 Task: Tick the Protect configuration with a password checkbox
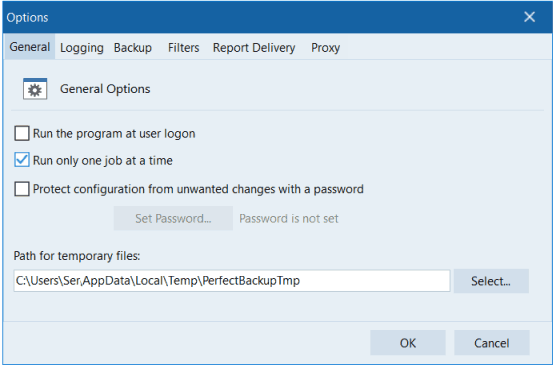(22, 189)
